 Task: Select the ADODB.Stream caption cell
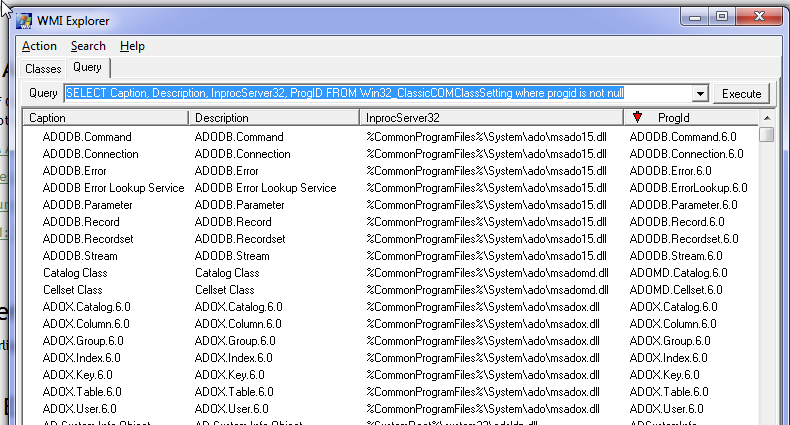(80, 256)
